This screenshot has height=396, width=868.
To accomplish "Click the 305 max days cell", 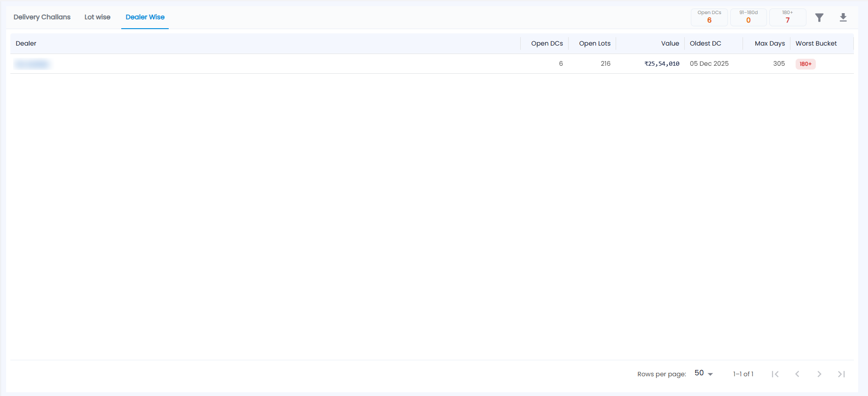I will pos(779,63).
